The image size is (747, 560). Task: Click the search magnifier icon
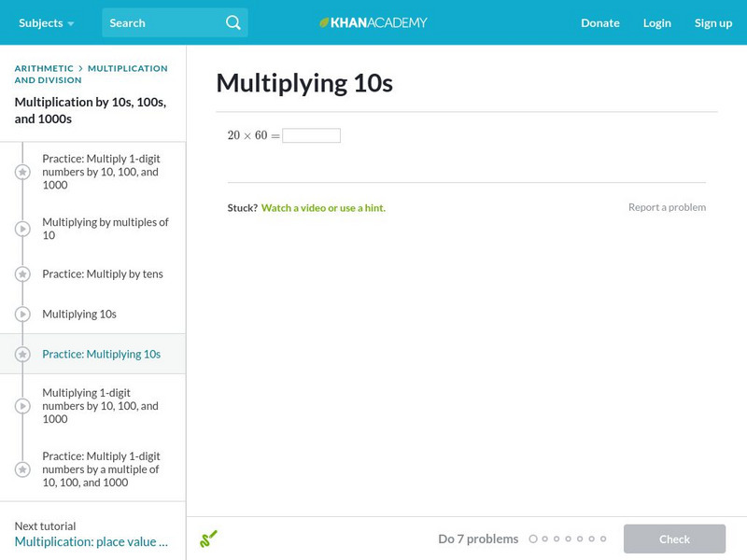[x=233, y=22]
